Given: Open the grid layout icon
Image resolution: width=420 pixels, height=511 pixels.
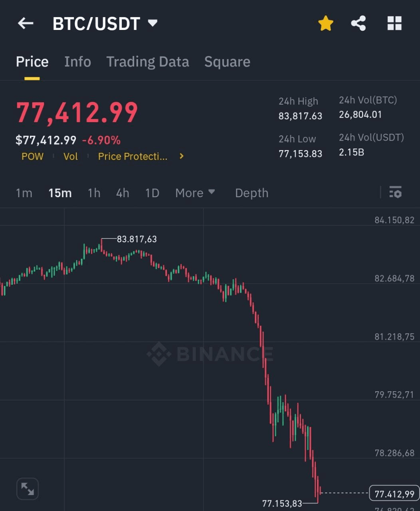Looking at the screenshot, I should (394, 24).
